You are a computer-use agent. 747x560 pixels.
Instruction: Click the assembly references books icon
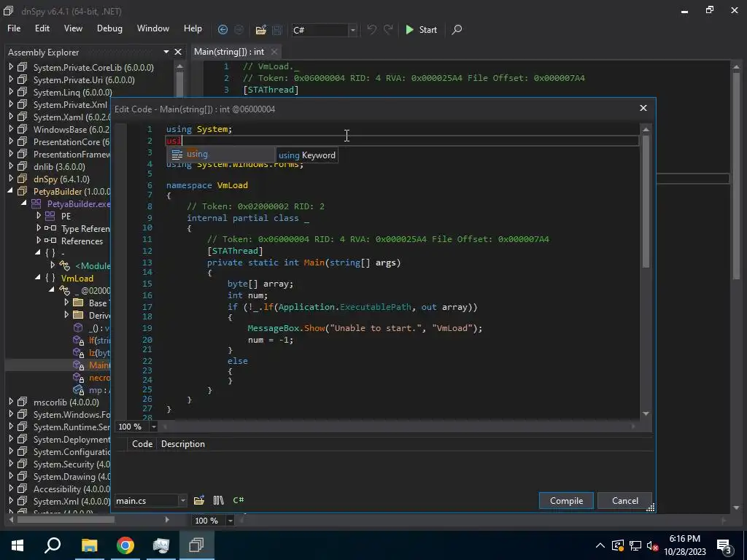point(218,500)
